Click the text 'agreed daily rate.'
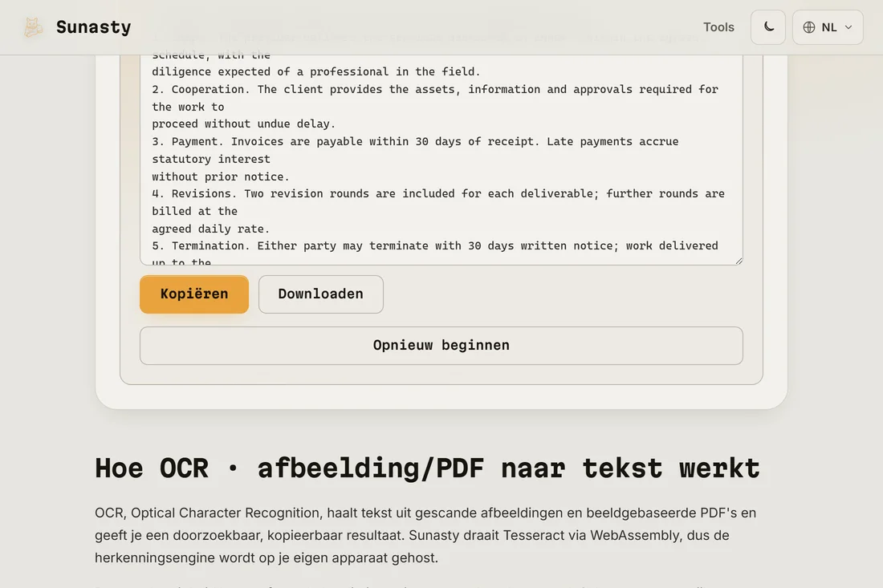Viewport: 883px width, 588px height. [x=210, y=229]
